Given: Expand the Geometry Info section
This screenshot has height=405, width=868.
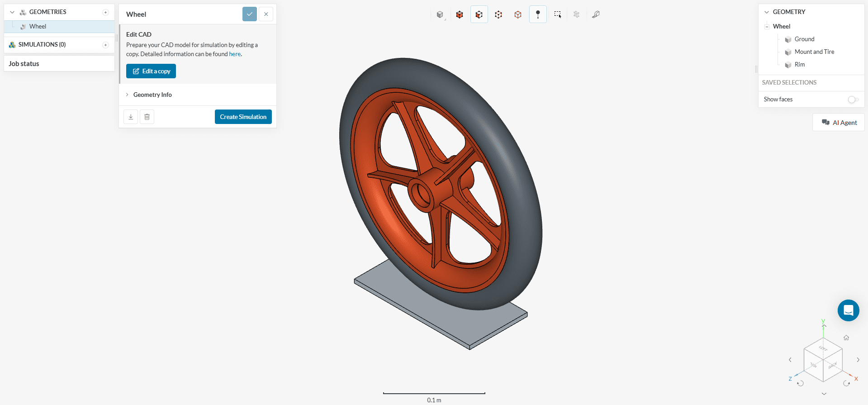Looking at the screenshot, I should click(152, 95).
